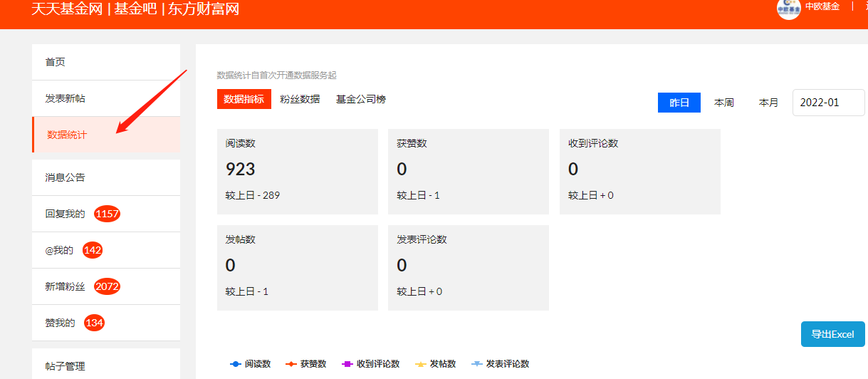Toggle the 发帖数 chart legend
Image resolution: width=868 pixels, height=379 pixels.
(435, 363)
